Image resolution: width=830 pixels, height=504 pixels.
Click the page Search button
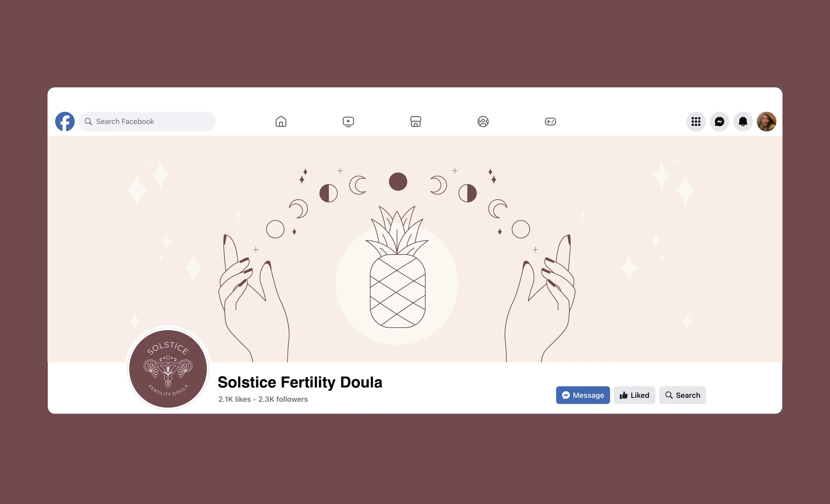click(683, 395)
